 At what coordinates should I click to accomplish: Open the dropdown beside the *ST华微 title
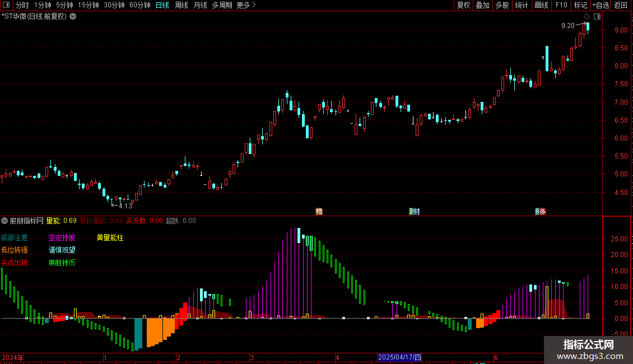(x=73, y=17)
